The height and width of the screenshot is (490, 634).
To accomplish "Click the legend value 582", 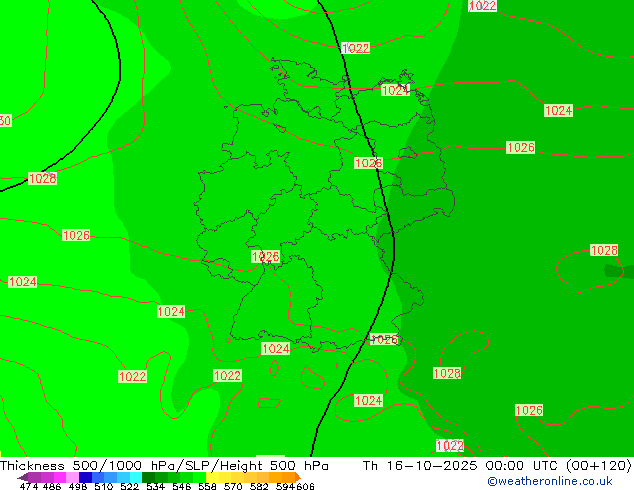I will pyautogui.click(x=259, y=486).
